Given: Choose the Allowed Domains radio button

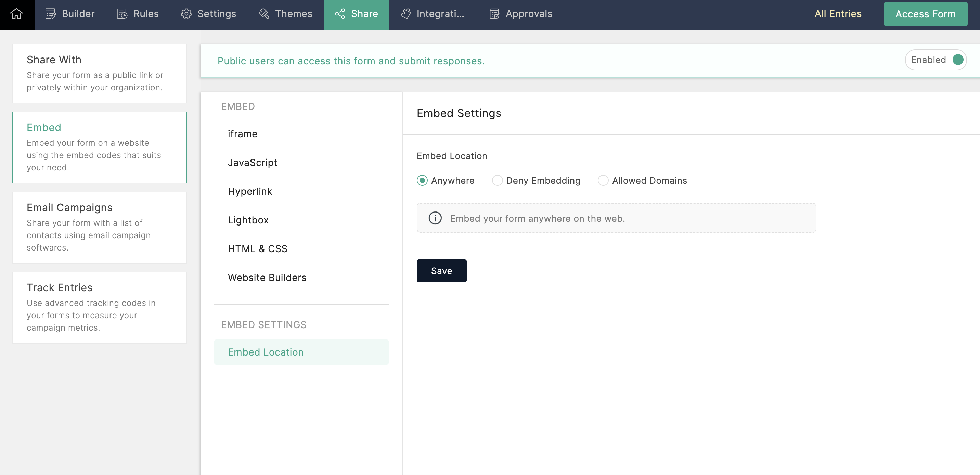Looking at the screenshot, I should 603,180.
